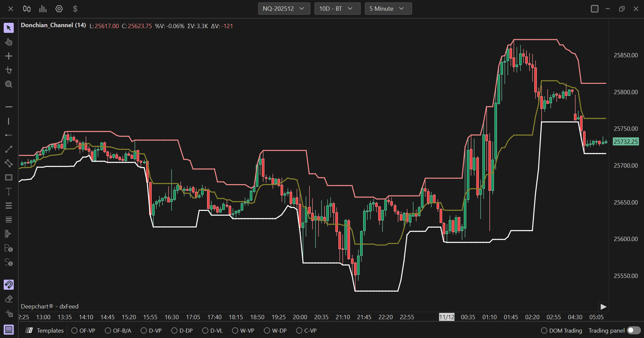Open the candlestick chart type icon
This screenshot has width=644, height=338.
[27, 9]
